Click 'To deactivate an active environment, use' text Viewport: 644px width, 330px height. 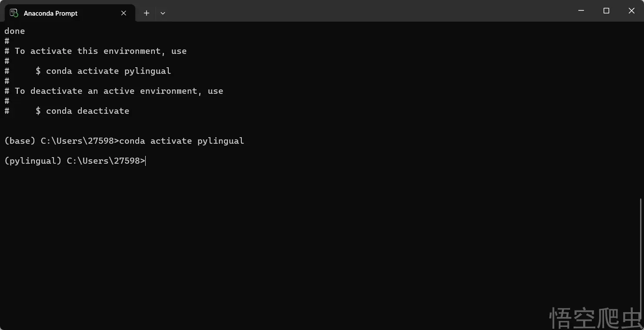tap(119, 91)
